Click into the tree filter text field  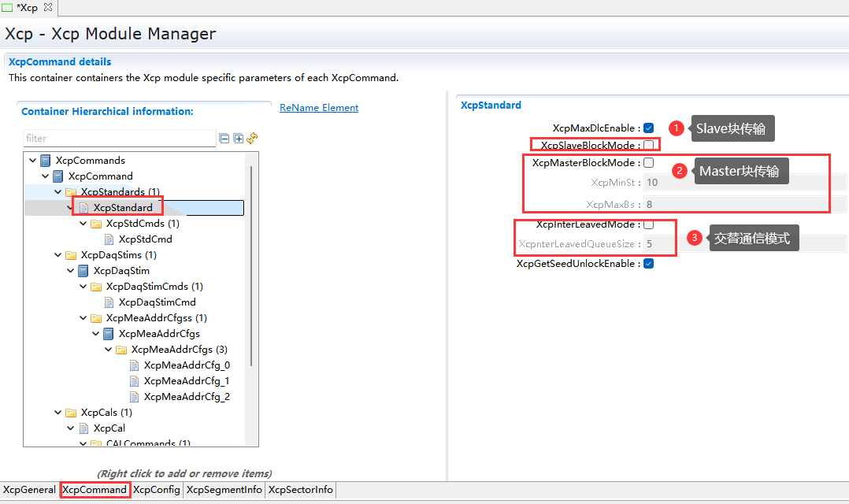[x=118, y=139]
